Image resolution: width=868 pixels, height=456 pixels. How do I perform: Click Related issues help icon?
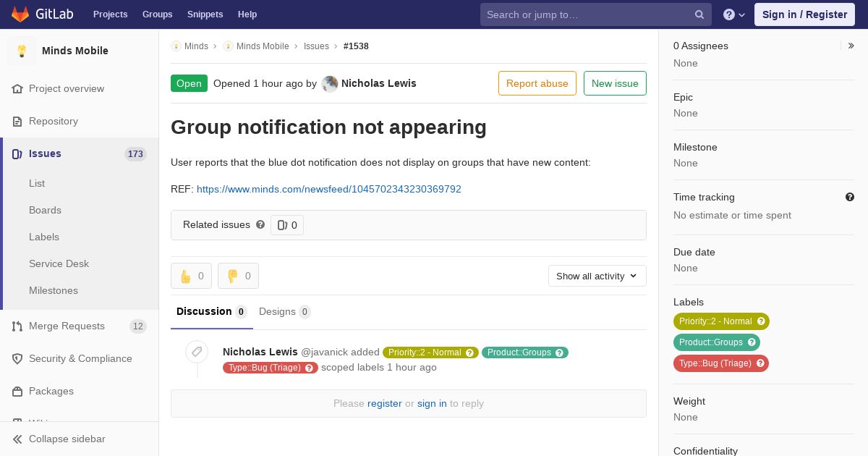pos(260,224)
